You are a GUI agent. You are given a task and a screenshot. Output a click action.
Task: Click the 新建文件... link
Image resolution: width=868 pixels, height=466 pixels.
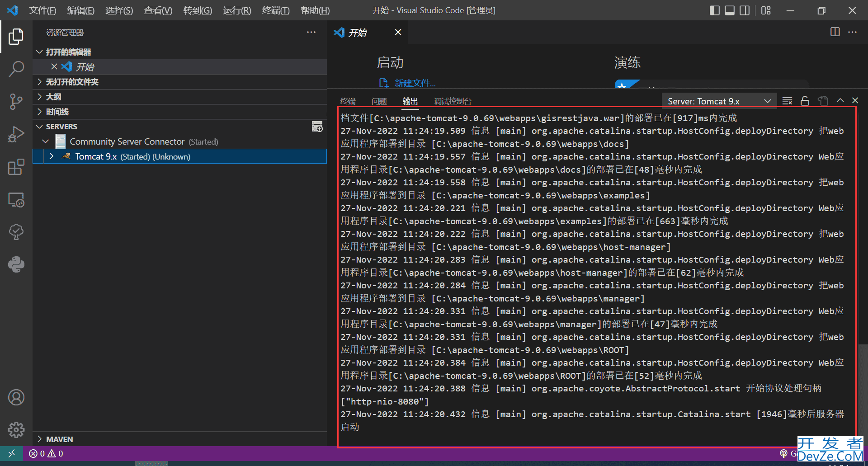coord(415,83)
